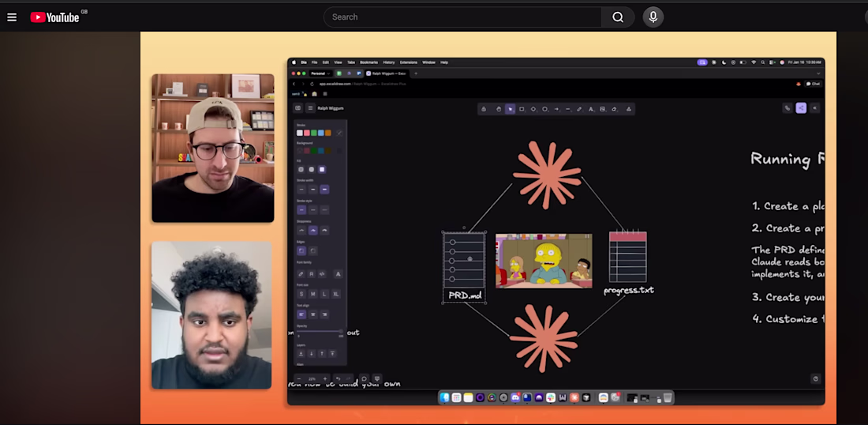Set stroke style to dashed
The height and width of the screenshot is (425, 868).
313,210
